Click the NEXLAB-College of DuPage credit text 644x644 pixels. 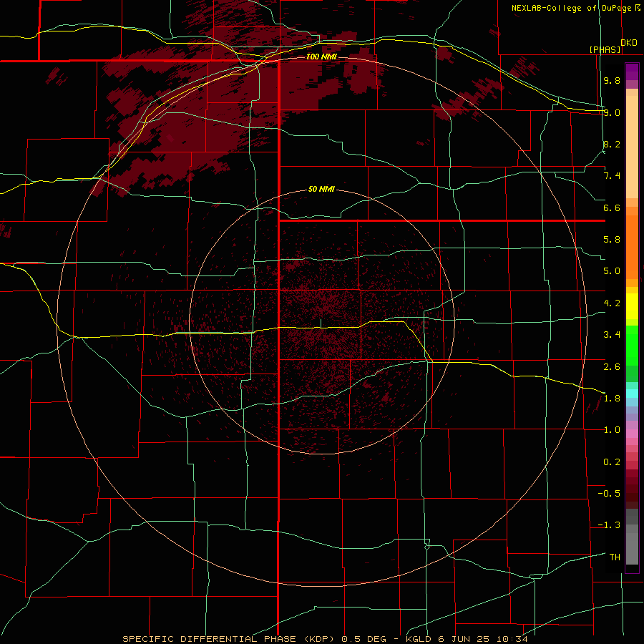click(571, 8)
